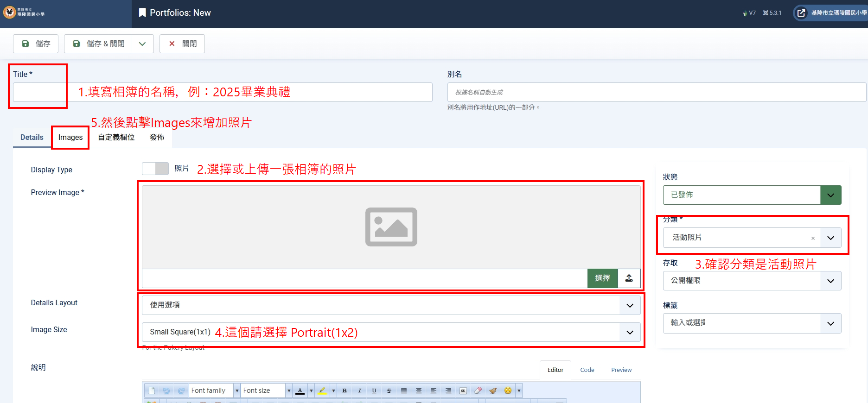Open the text color picker in editor
The width and height of the screenshot is (868, 403).
(311, 390)
